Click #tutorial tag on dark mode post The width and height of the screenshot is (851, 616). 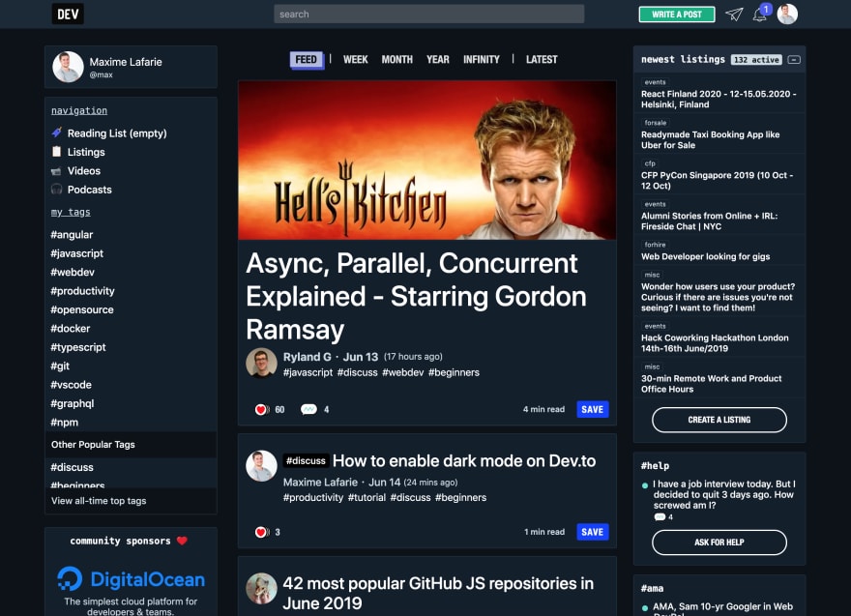(367, 498)
